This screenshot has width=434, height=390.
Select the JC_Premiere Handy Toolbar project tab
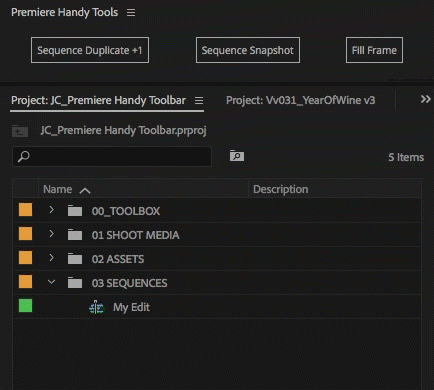(98, 100)
